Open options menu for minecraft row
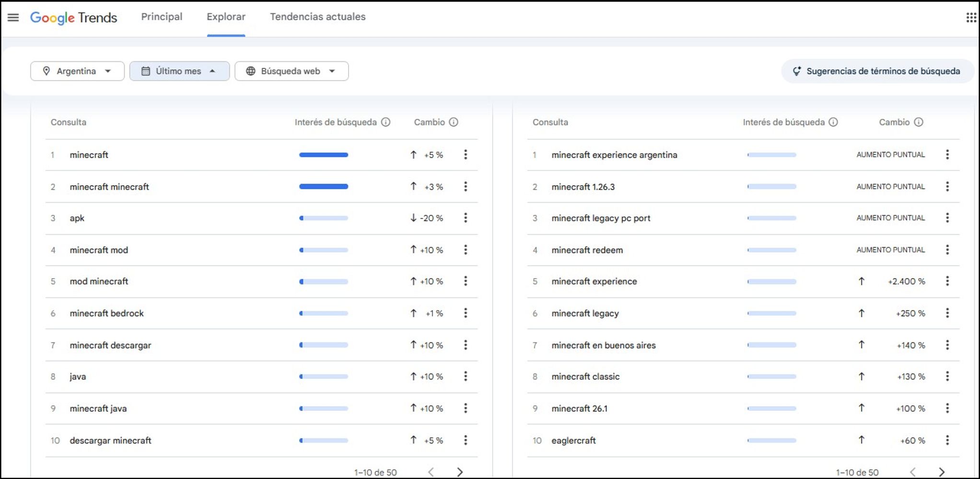 466,154
